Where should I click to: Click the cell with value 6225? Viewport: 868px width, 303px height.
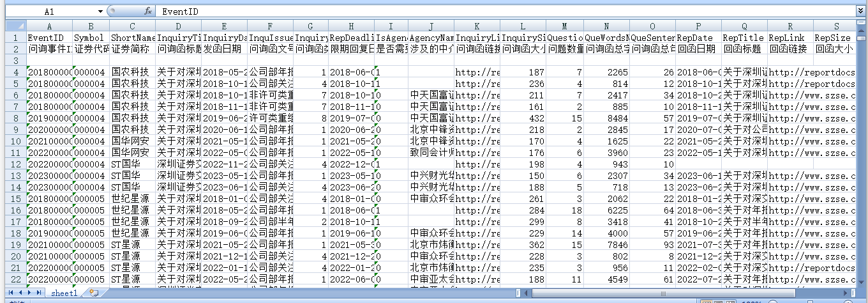(x=606, y=210)
